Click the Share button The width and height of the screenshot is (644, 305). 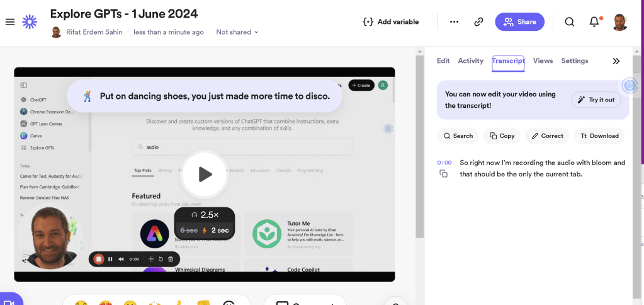pos(519,22)
